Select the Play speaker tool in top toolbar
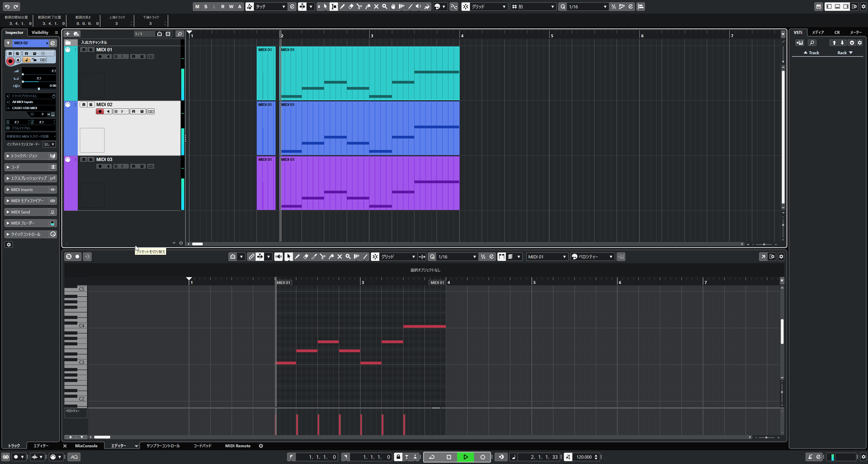Screen dimensions: 868x464 [418, 6]
